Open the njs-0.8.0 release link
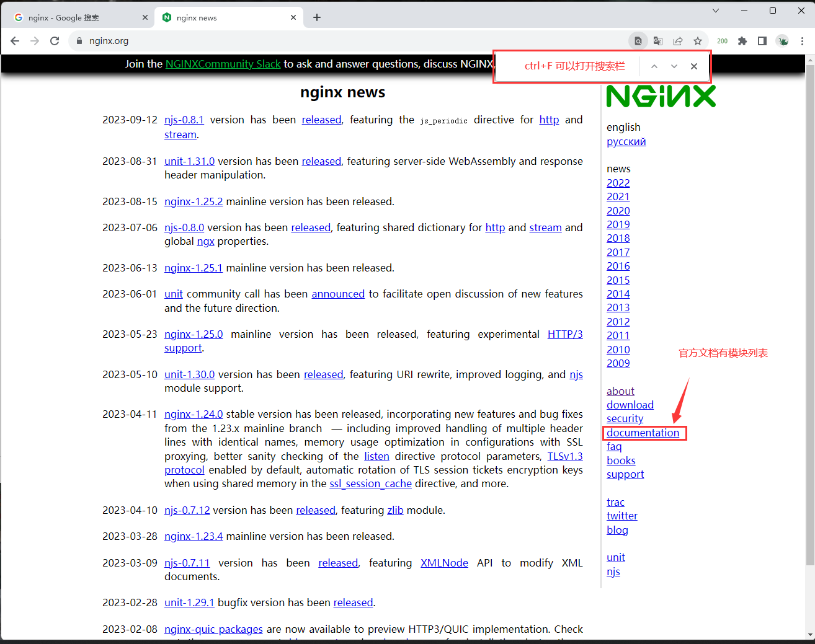 [x=184, y=227]
